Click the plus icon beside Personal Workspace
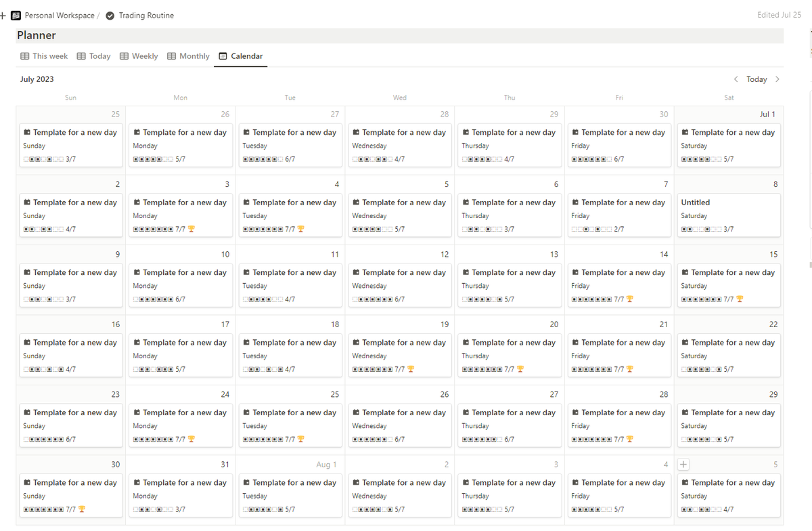 point(3,16)
